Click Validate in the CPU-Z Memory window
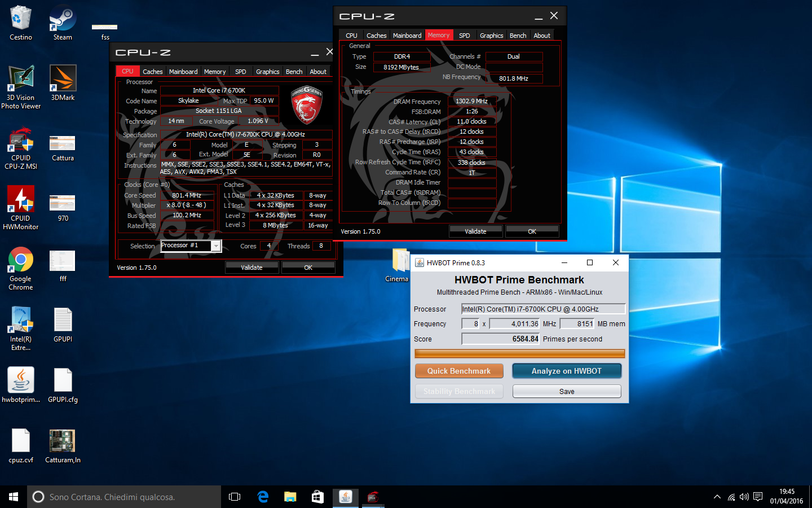This screenshot has height=508, width=812. coord(475,231)
